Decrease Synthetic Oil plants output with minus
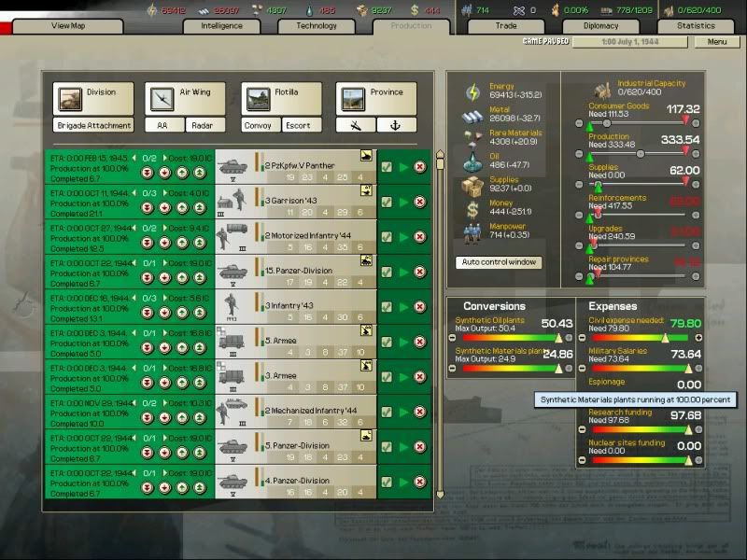 452,336
